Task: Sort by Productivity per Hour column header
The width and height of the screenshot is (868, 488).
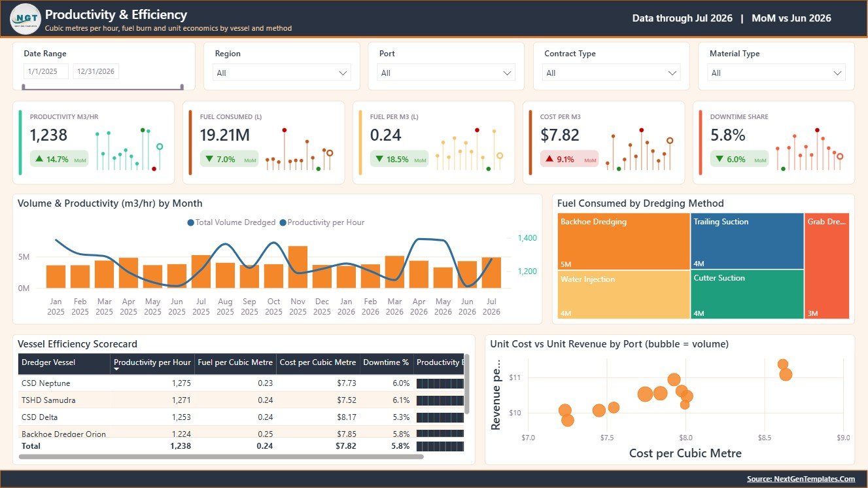Action: (152, 362)
